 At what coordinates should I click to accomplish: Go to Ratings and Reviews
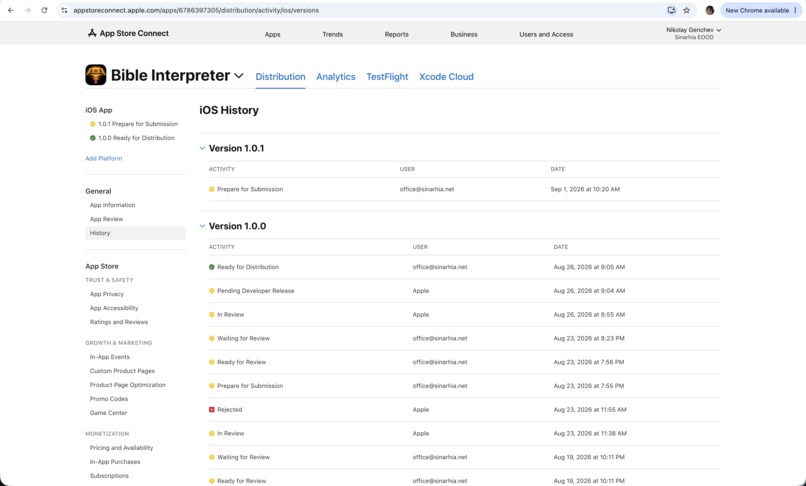(119, 322)
